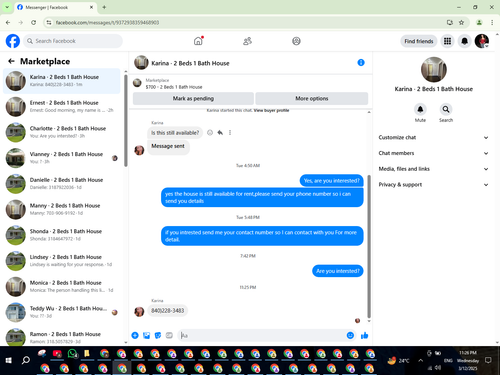500x375 pixels.
Task: Open the Facebook menu grid icon
Action: tap(447, 41)
